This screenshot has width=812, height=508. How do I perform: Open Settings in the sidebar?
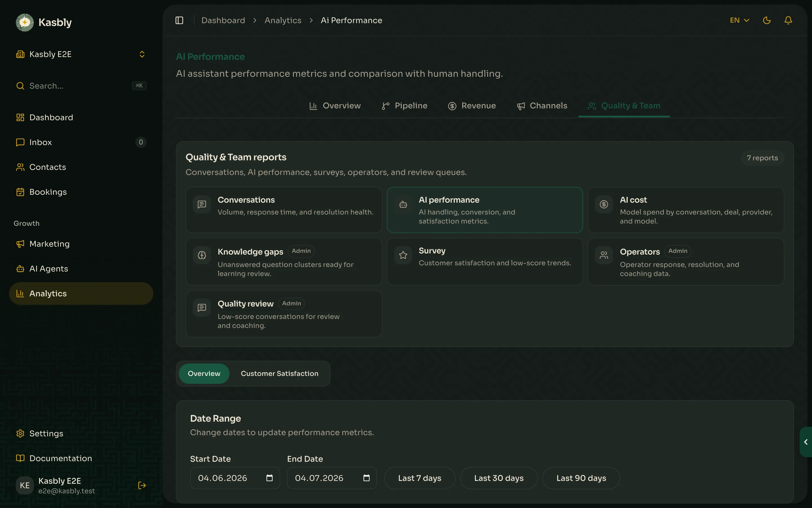click(81, 434)
